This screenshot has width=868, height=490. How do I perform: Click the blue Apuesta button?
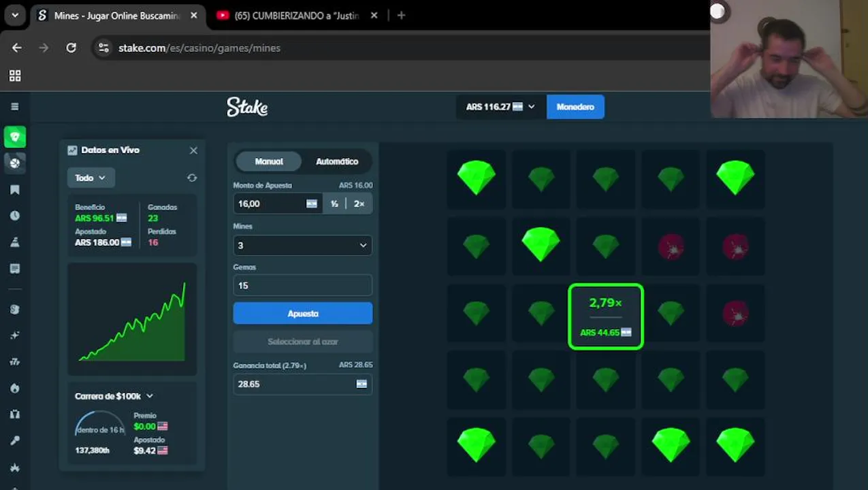302,314
